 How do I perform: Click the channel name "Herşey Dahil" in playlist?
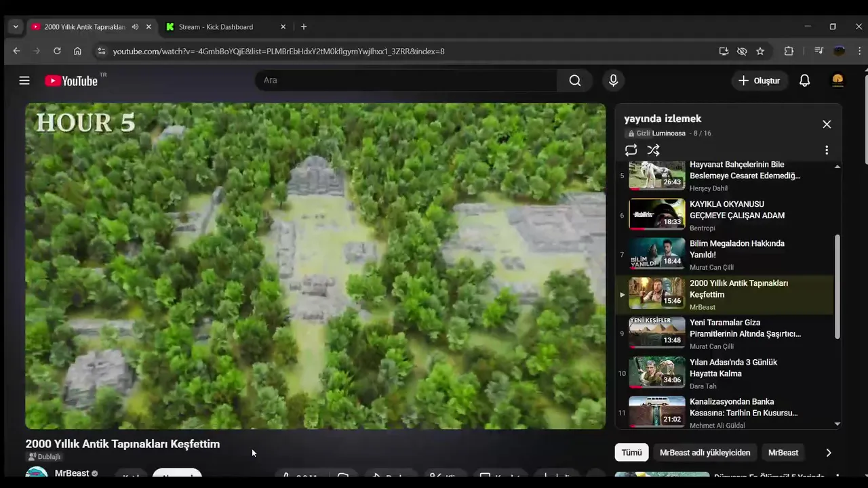pyautogui.click(x=709, y=188)
